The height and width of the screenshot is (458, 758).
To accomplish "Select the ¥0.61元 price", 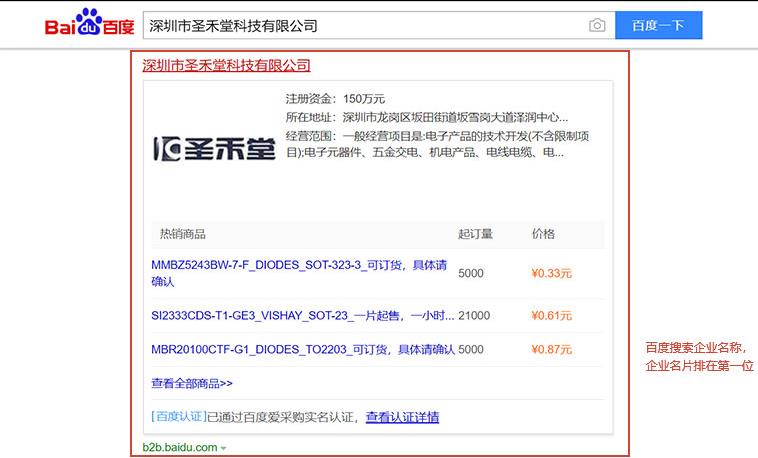I will click(x=552, y=316).
